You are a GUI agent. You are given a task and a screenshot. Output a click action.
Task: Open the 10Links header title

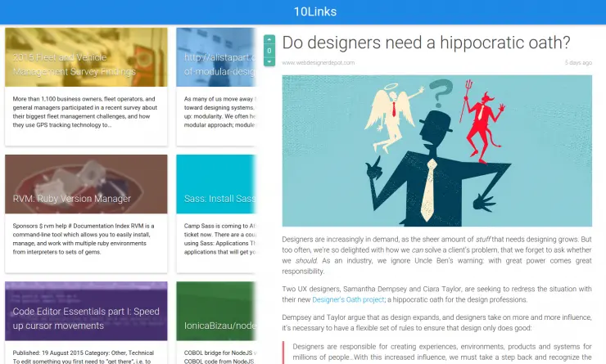(315, 11)
